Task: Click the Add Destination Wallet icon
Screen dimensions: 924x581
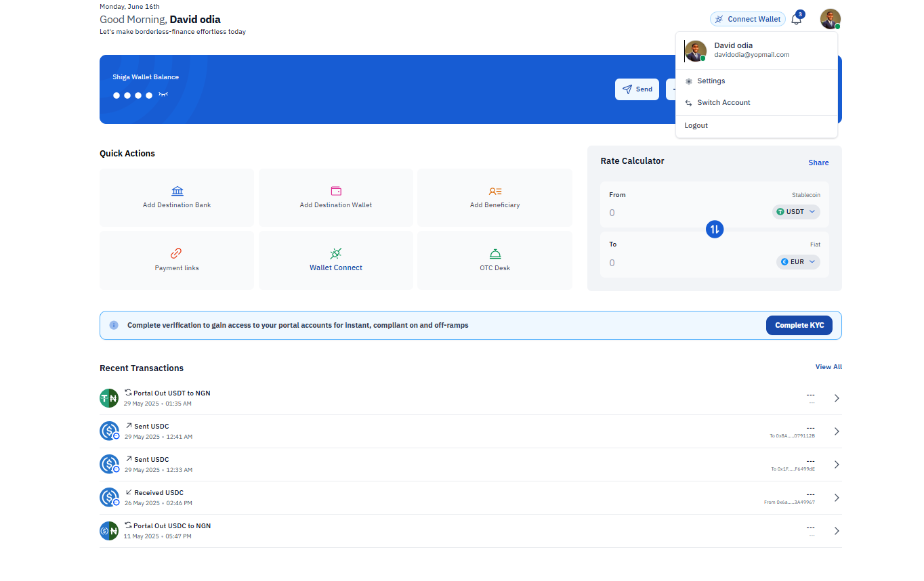Action: [x=336, y=191]
